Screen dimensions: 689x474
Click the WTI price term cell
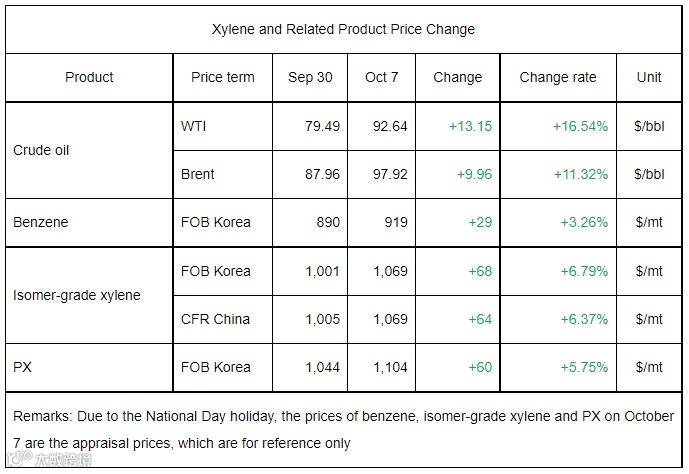(194, 126)
